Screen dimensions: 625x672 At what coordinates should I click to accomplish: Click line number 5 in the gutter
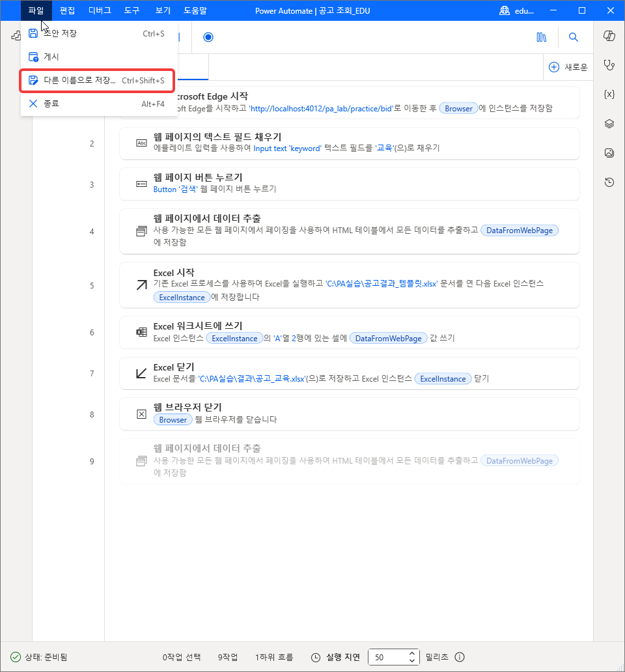tap(92, 285)
